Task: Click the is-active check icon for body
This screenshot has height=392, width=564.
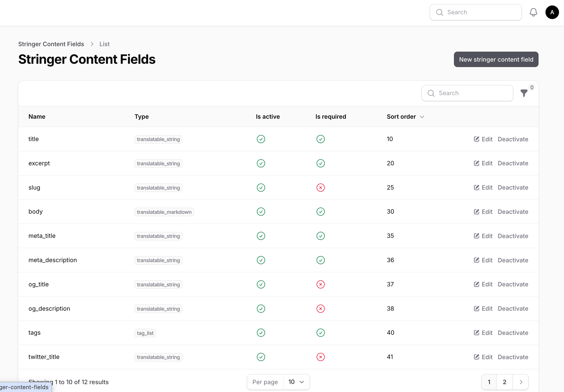Action: pyautogui.click(x=261, y=212)
